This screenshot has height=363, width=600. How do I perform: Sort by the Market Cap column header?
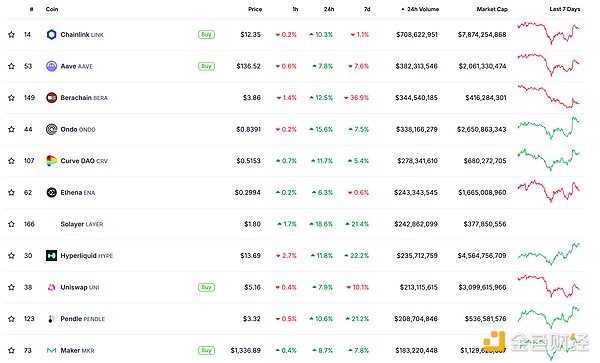click(492, 9)
